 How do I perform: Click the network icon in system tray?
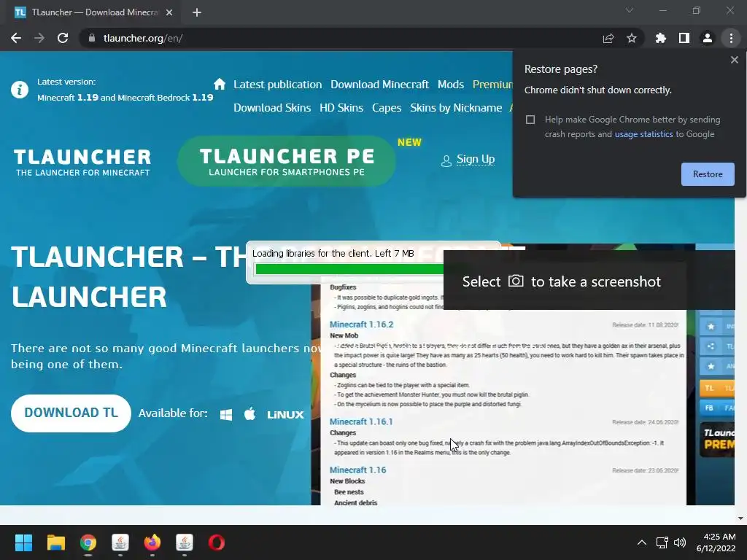click(662, 542)
